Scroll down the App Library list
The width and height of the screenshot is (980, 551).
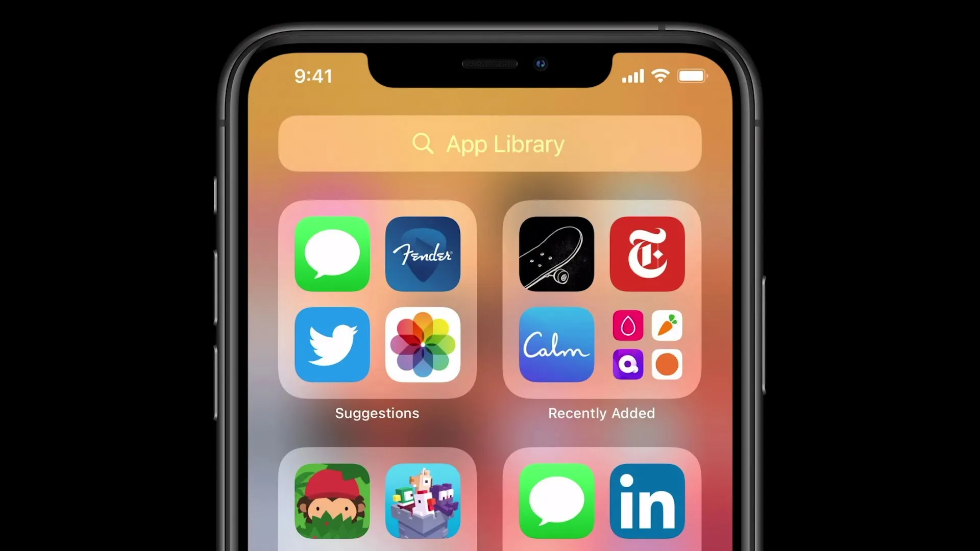(490, 336)
